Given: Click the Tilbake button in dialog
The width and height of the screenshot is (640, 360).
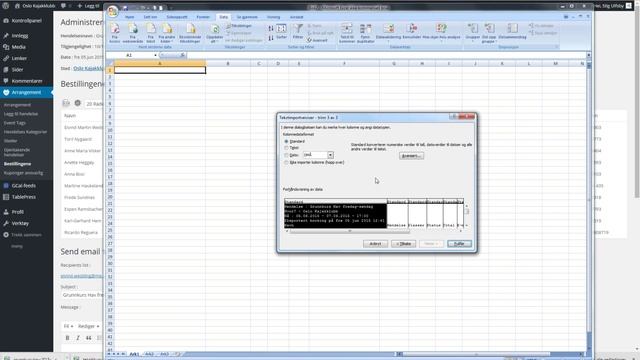Looking at the screenshot, I should [403, 244].
